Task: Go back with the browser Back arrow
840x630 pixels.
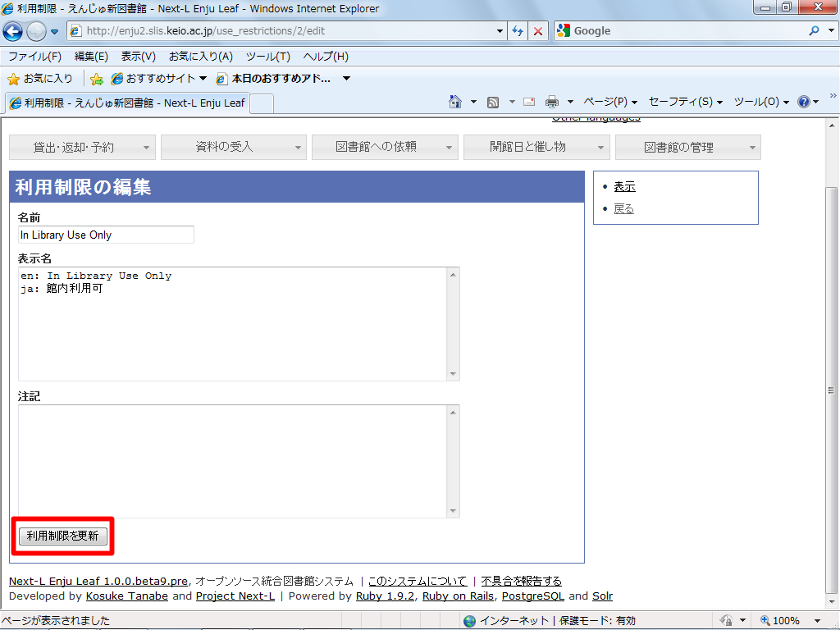Action: [x=13, y=31]
